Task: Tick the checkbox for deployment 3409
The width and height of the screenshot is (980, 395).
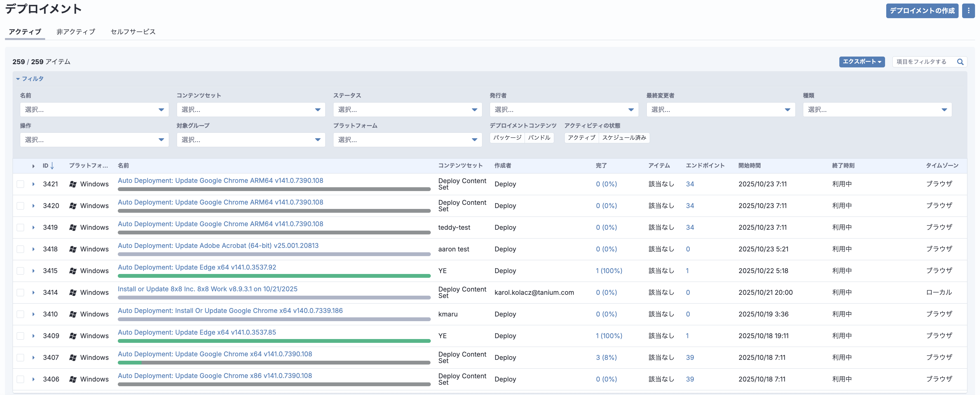Action: click(21, 336)
